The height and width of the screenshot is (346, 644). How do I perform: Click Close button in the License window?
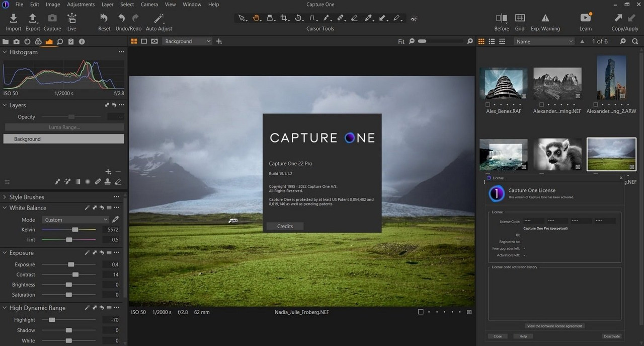[x=497, y=336]
